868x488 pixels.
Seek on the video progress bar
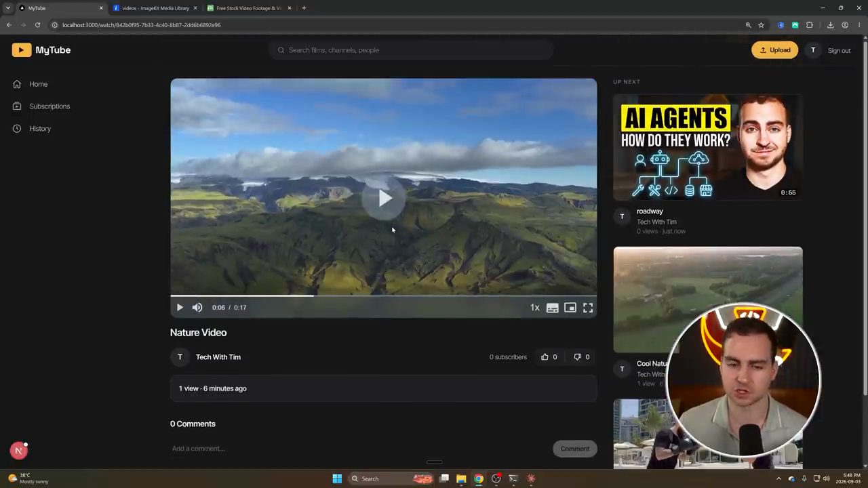click(x=384, y=296)
